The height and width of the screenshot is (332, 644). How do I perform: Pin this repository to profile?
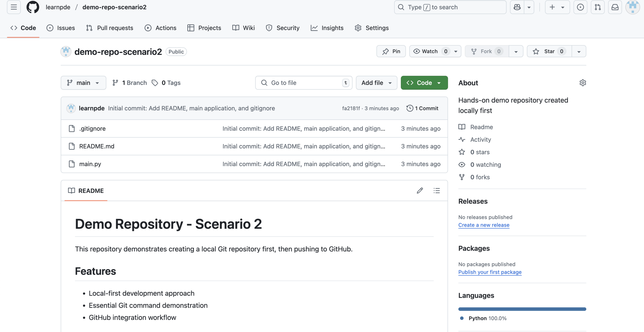pyautogui.click(x=391, y=51)
